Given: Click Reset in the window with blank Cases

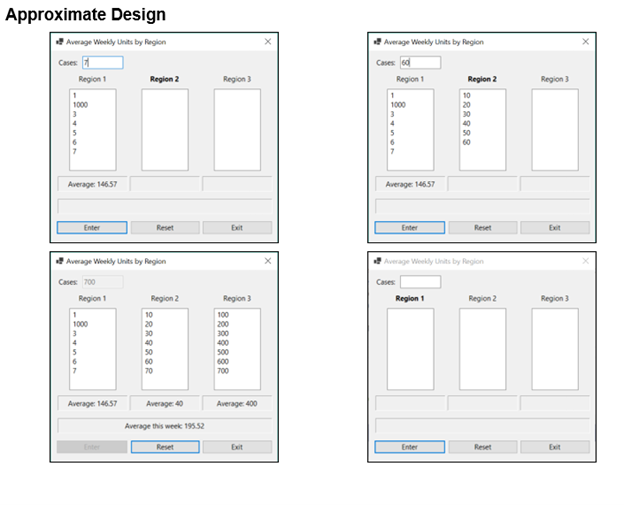Looking at the screenshot, I should pyautogui.click(x=483, y=447).
